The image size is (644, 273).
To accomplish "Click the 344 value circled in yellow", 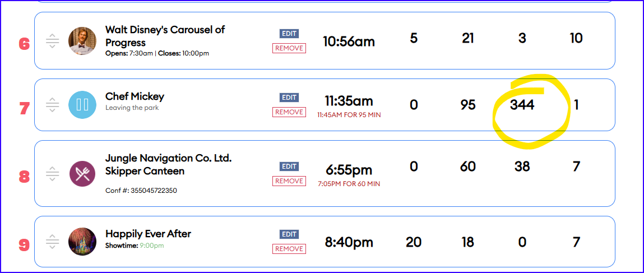I will pos(522,105).
